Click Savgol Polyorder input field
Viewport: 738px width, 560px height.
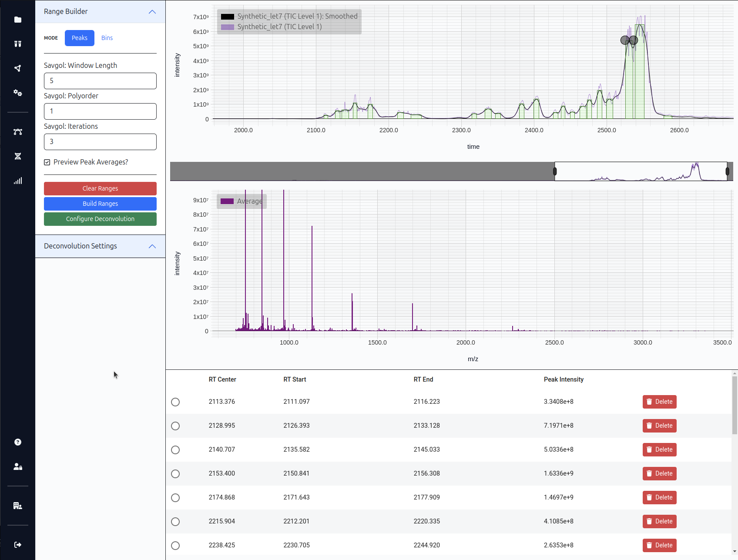coord(100,111)
